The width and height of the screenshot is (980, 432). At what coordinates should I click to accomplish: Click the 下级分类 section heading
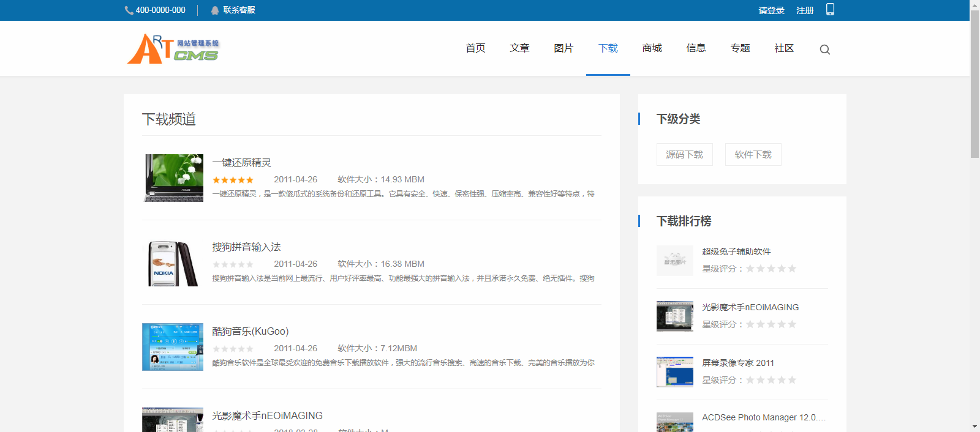coord(679,119)
